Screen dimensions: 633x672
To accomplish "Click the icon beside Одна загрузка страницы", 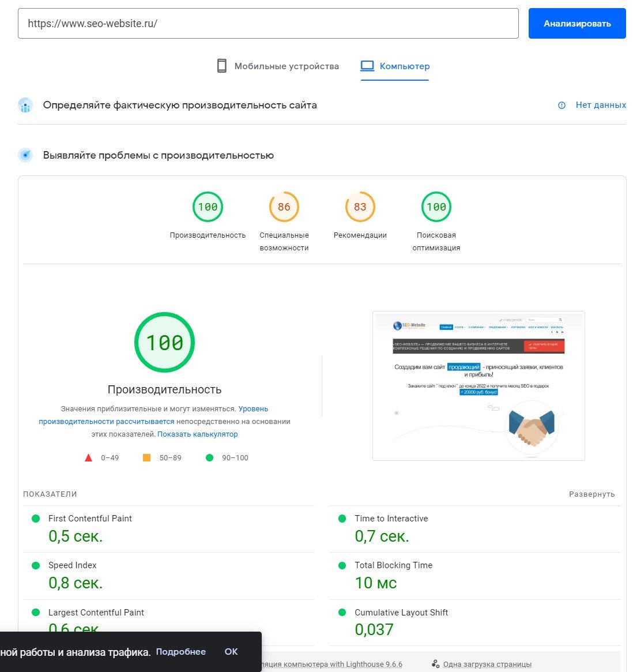I will coord(435,664).
